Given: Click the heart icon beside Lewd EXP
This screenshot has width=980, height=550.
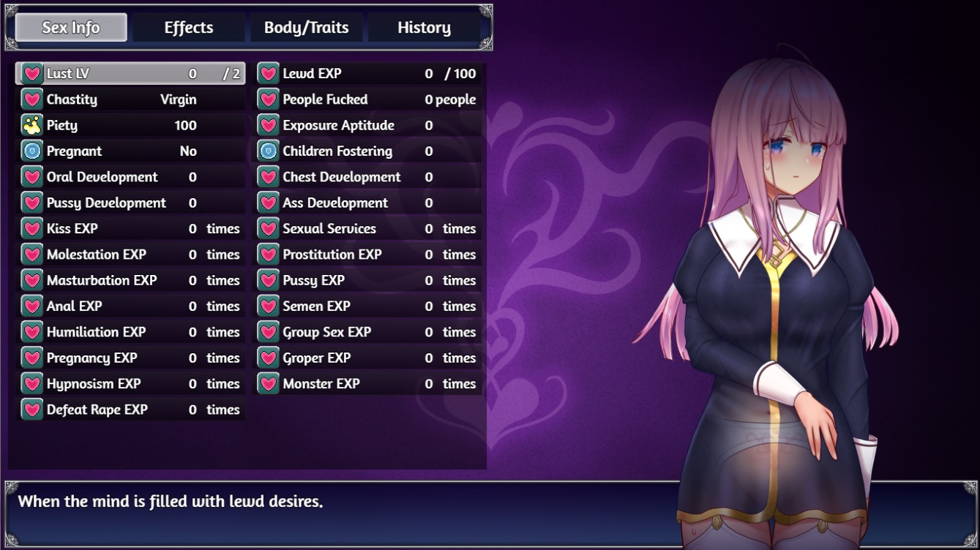Looking at the screenshot, I should [268, 74].
